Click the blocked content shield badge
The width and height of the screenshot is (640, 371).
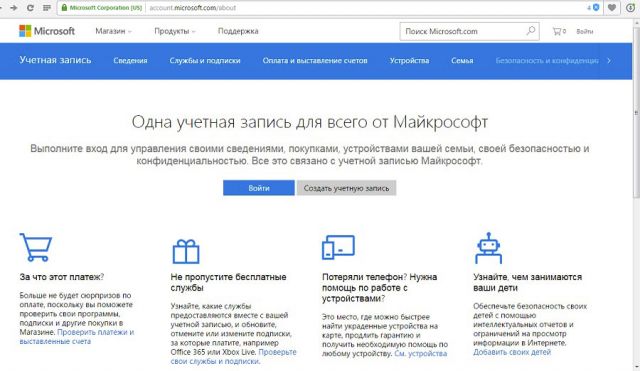596,7
